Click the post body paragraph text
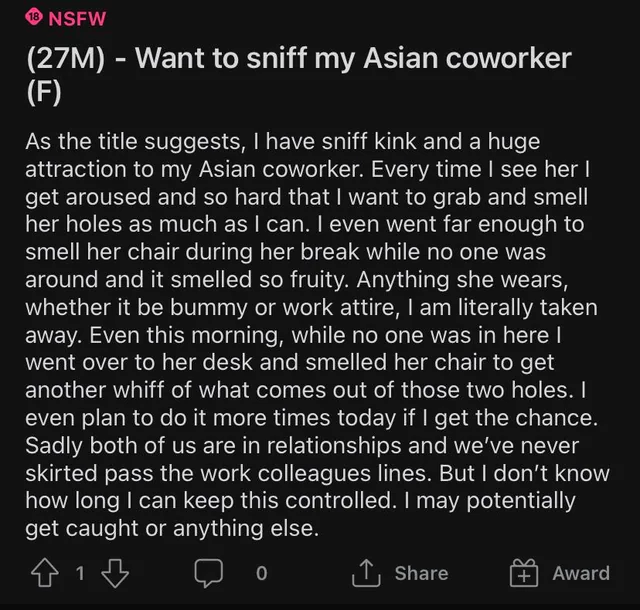The height and width of the screenshot is (610, 640). [x=317, y=335]
